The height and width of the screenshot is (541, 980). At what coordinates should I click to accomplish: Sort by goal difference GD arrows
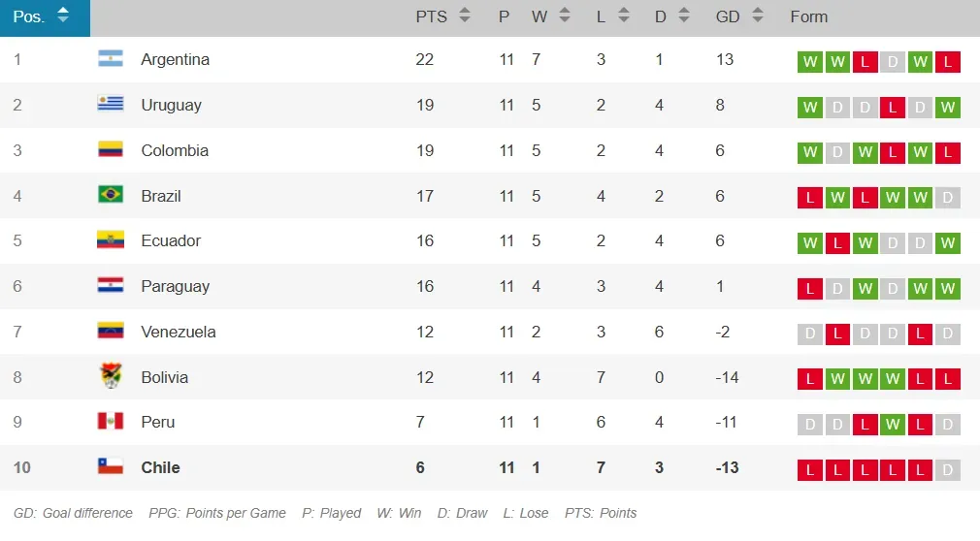pyautogui.click(x=757, y=16)
